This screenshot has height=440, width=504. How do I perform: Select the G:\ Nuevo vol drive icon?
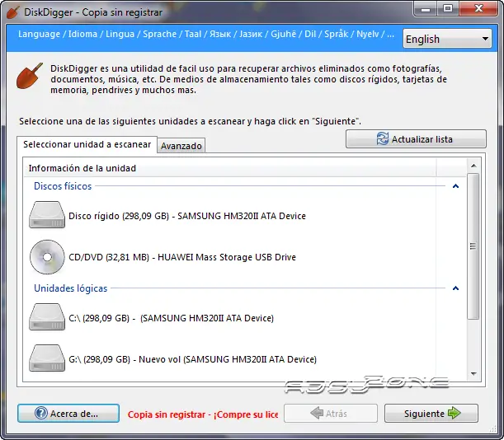pyautogui.click(x=47, y=358)
